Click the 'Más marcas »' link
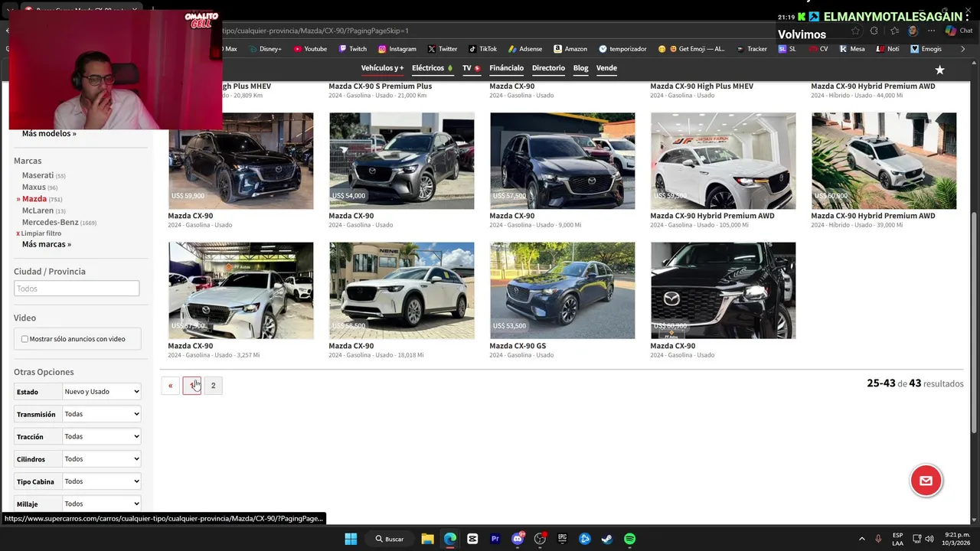Image resolution: width=980 pixels, height=551 pixels. point(47,244)
